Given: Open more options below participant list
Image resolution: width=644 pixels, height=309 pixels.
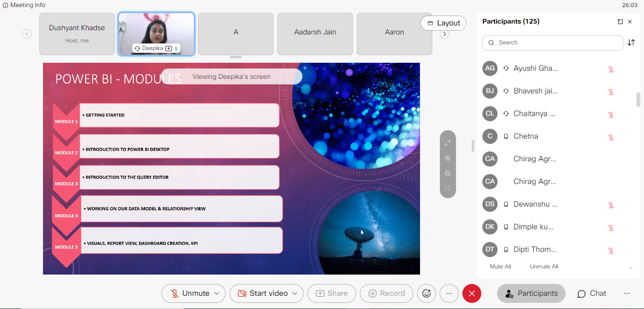Looking at the screenshot, I should tap(631, 267).
